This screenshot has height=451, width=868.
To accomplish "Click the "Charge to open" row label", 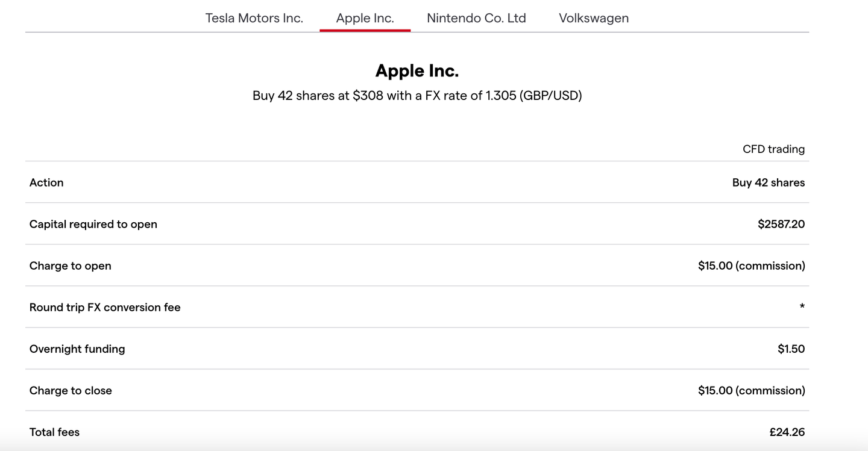I will click(71, 266).
